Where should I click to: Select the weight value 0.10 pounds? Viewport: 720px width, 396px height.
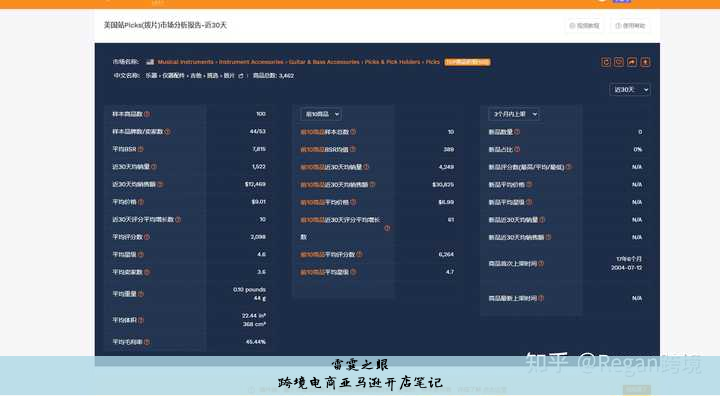pos(249,289)
